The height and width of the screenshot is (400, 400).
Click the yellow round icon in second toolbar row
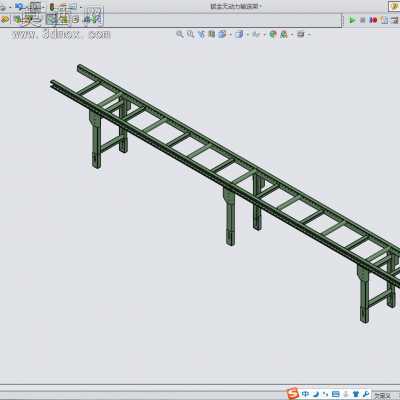[5, 20]
